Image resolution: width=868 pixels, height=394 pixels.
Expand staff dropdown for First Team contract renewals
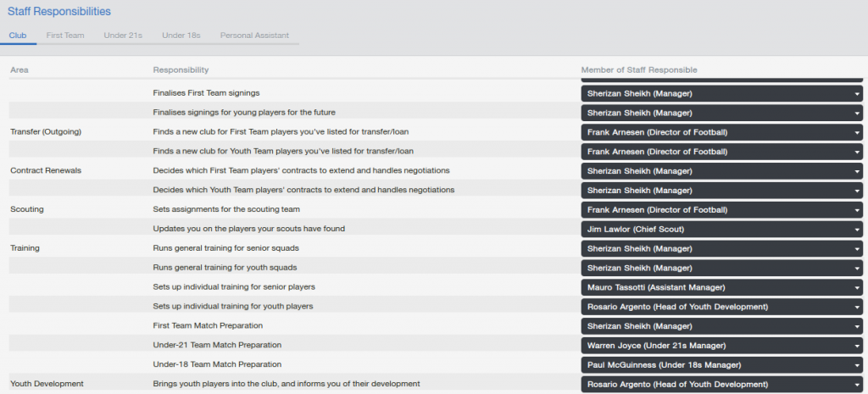pos(721,171)
